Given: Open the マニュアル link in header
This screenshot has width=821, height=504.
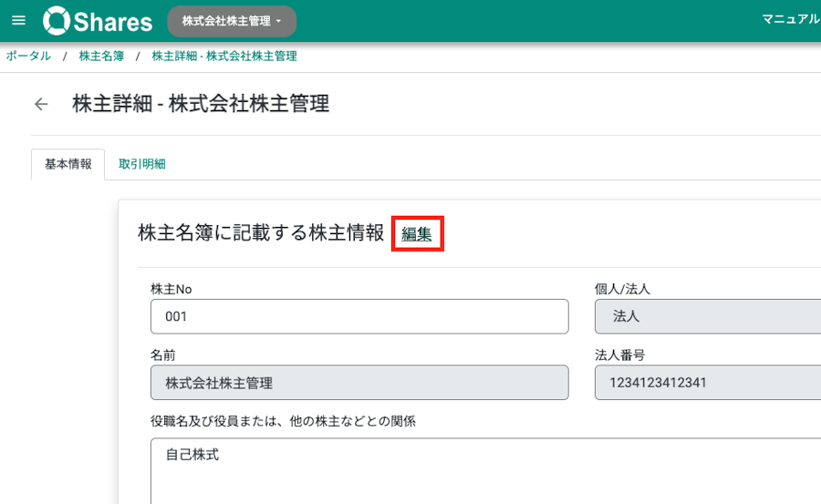Looking at the screenshot, I should click(791, 19).
